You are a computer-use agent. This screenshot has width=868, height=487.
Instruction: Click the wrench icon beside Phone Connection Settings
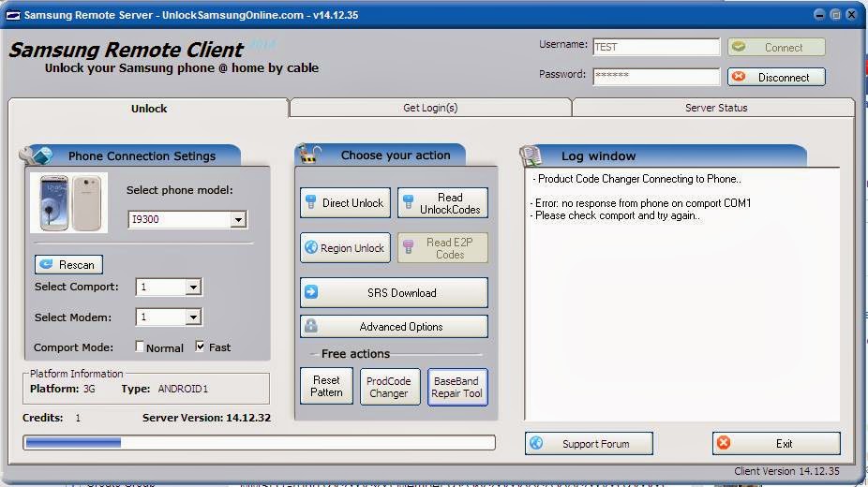35,155
